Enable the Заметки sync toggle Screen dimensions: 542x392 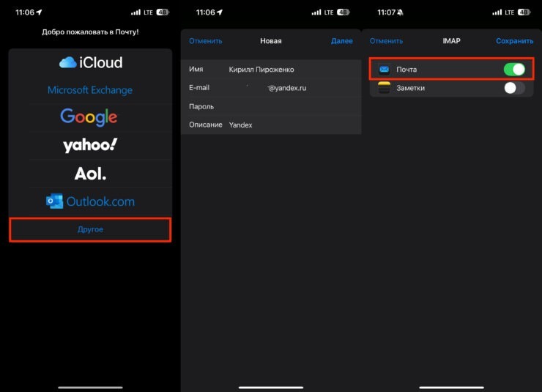pos(514,88)
